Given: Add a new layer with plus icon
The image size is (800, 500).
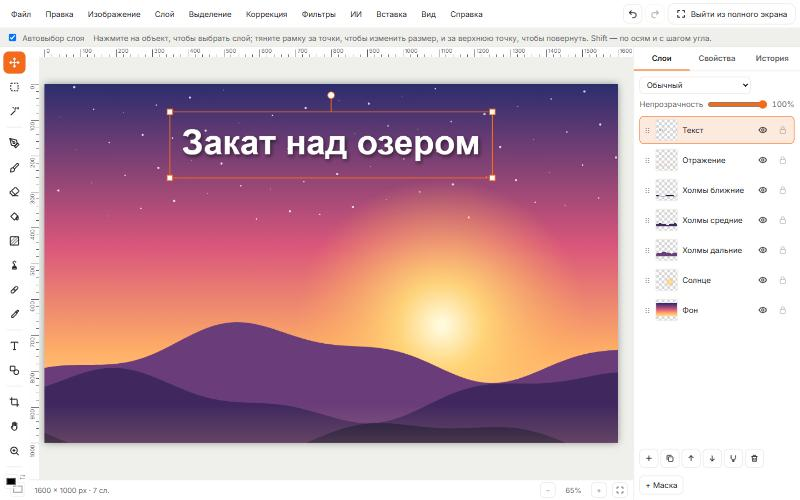Looking at the screenshot, I should (648, 458).
